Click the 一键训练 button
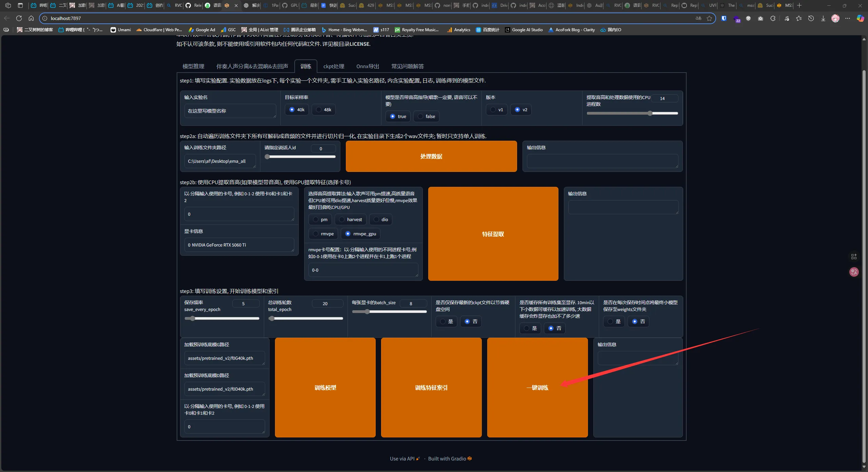Viewport: 868px width, 472px height. point(537,388)
